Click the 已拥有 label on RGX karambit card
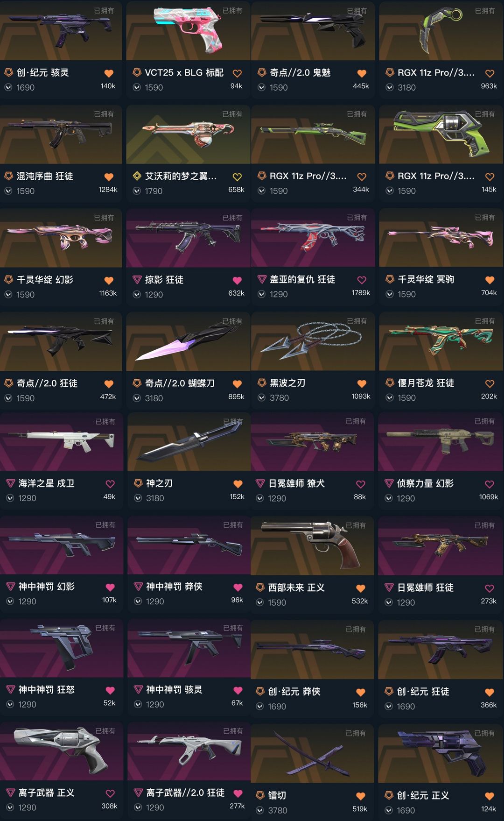Image resolution: width=504 pixels, height=821 pixels. (484, 11)
